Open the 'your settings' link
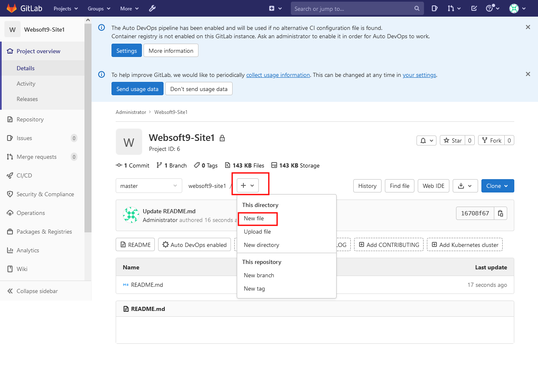This screenshot has width=538, height=392. (419, 75)
